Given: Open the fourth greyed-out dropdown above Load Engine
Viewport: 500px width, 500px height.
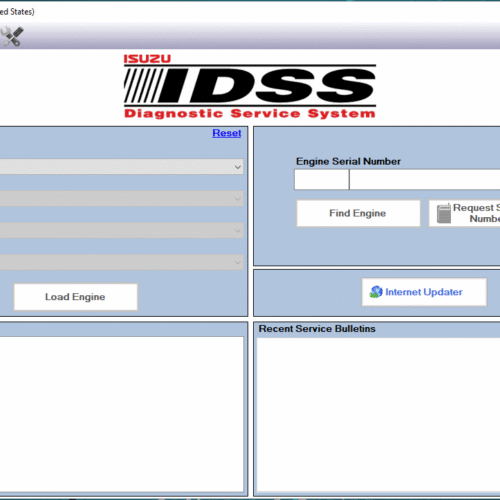Looking at the screenshot, I should click(x=121, y=262).
